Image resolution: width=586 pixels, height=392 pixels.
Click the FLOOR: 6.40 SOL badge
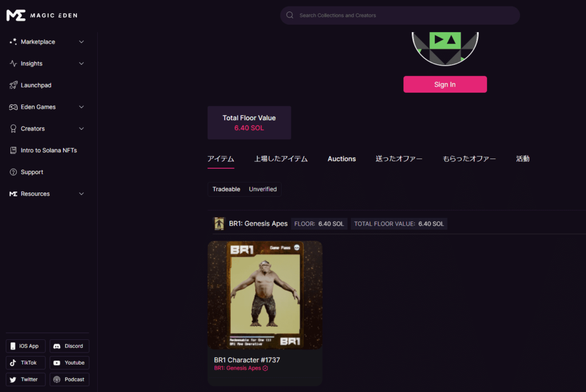point(319,224)
